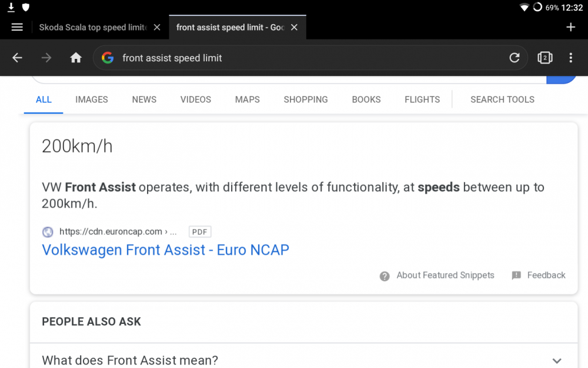The width and height of the screenshot is (588, 368).
Task: Open a new tab with plus icon
Action: tap(571, 27)
